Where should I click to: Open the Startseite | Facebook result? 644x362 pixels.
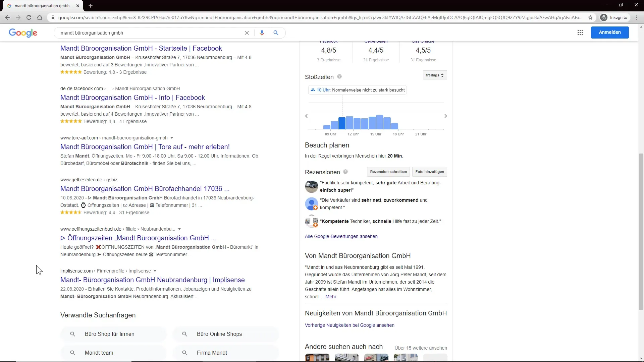pos(141,48)
